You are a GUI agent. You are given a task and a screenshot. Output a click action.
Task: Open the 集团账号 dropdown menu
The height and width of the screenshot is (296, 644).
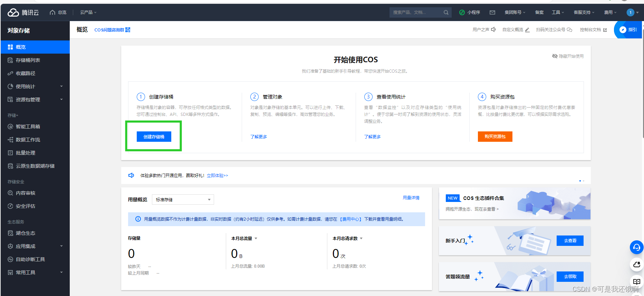pos(515,12)
